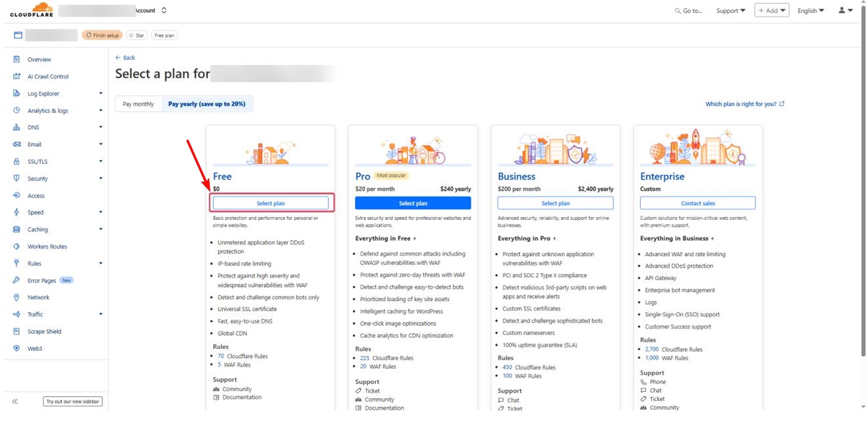
Task: Click the Error Pages wrench icon
Action: [x=16, y=280]
